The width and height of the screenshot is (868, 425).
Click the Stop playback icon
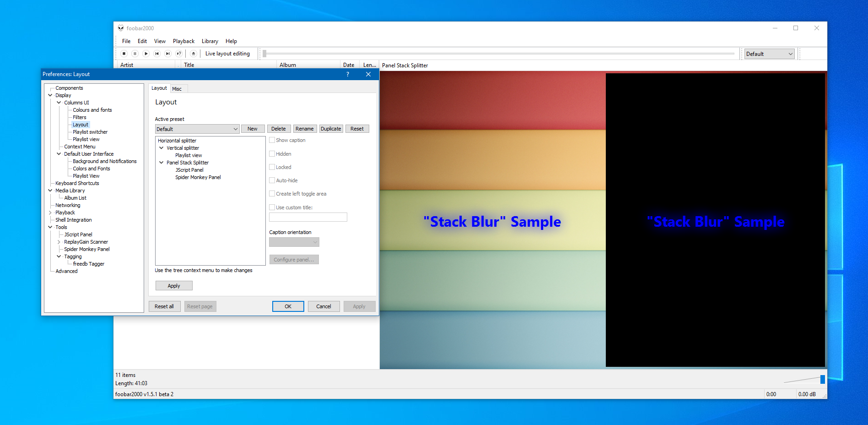tap(124, 54)
